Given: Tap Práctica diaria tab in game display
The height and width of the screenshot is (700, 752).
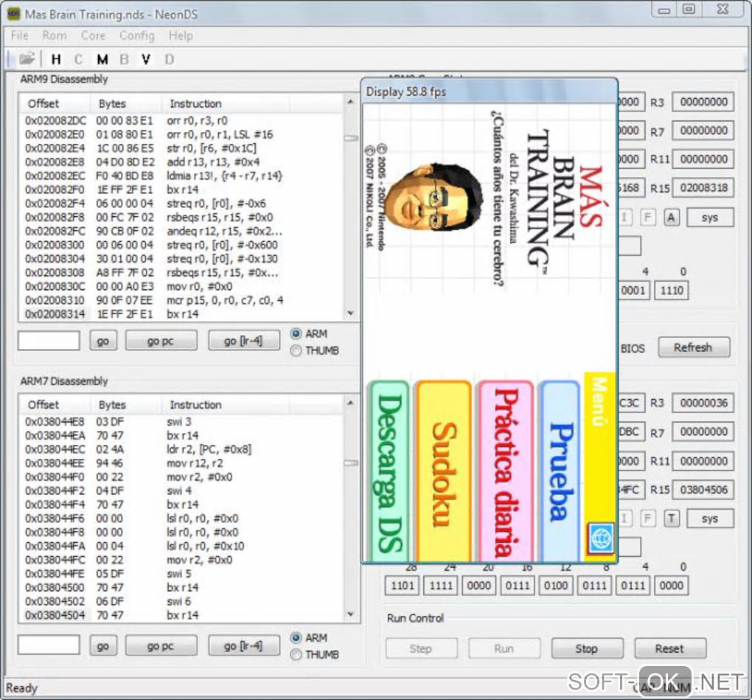Looking at the screenshot, I should click(506, 472).
